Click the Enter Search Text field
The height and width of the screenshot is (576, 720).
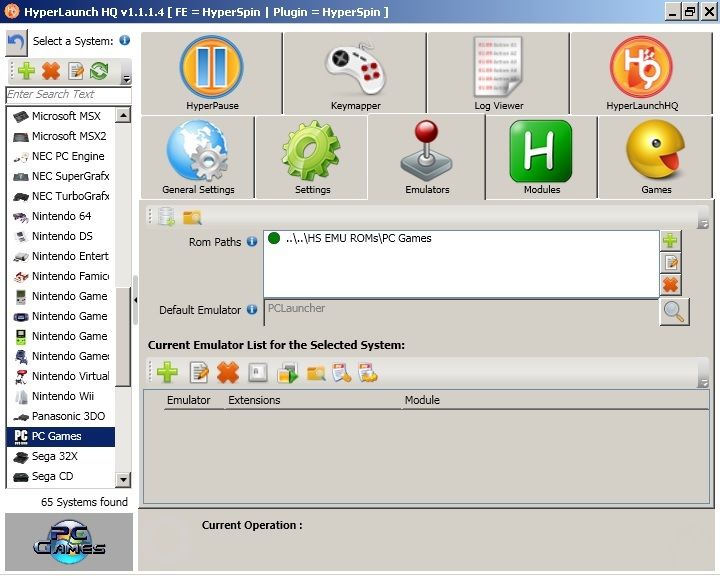[x=68, y=95]
